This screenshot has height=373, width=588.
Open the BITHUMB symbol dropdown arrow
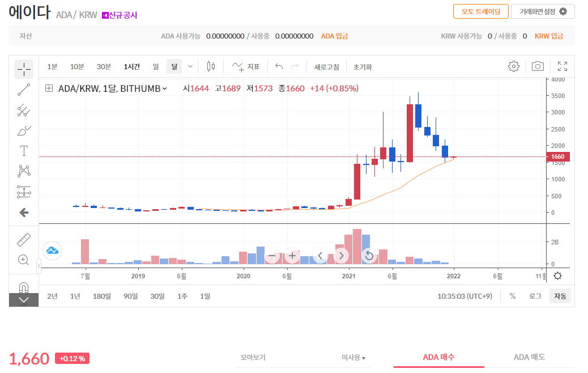[x=165, y=88]
